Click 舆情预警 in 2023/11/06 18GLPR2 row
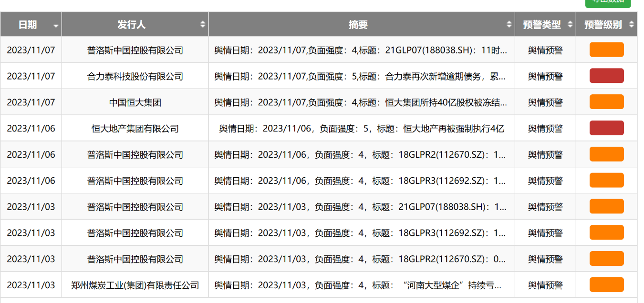This screenshot has height=303, width=644. [545, 155]
